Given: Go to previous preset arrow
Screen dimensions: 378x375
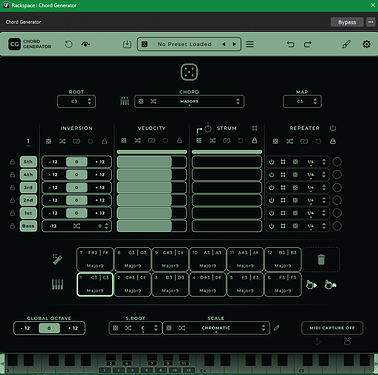Looking at the screenshot, I should point(224,44).
